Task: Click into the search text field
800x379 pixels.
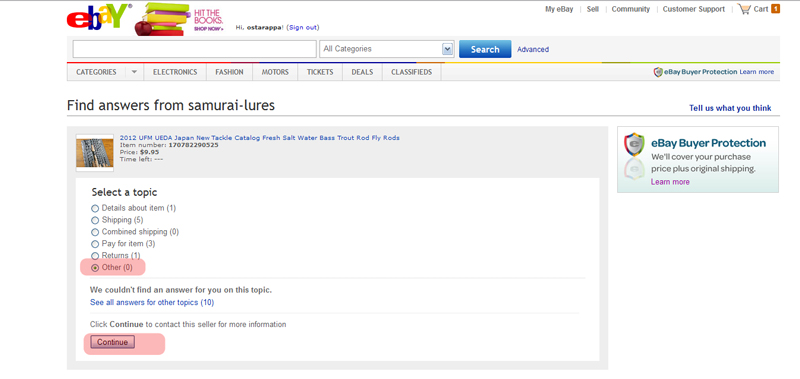Action: 194,49
